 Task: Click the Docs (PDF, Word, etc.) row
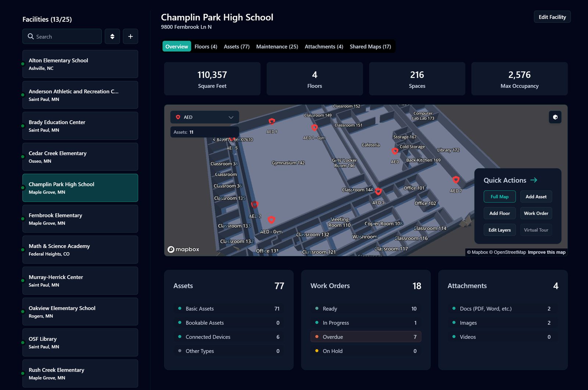503,308
